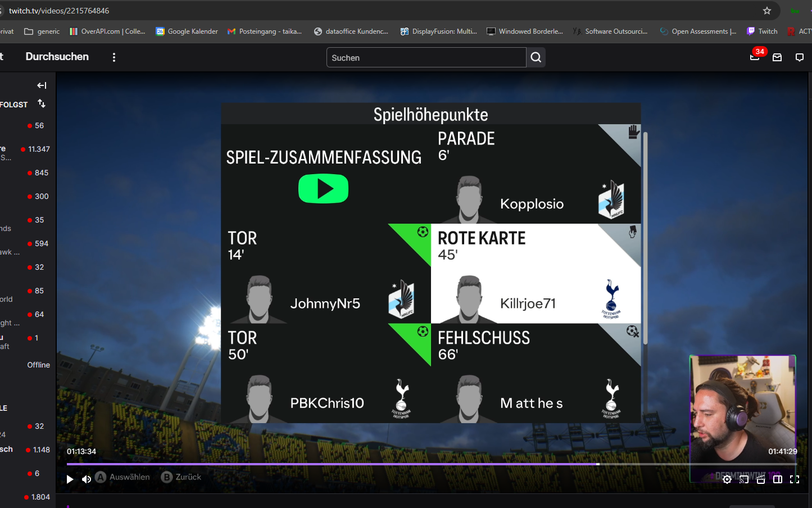Switch the video to fullscreen
The width and height of the screenshot is (812, 508).
tap(795, 479)
